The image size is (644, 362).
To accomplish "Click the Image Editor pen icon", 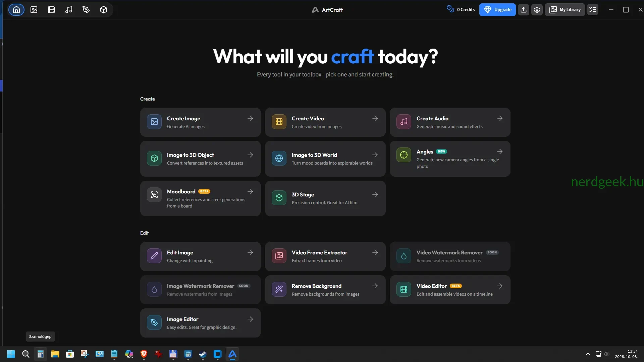I will tap(154, 323).
